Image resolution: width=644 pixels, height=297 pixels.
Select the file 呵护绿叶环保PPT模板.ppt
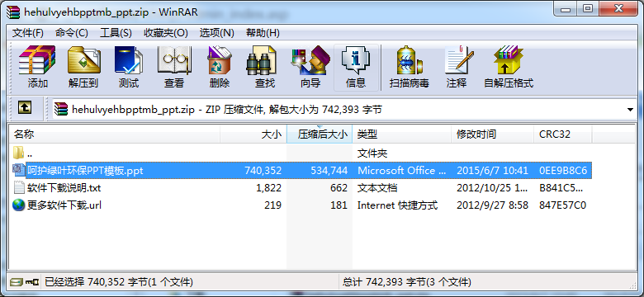pyautogui.click(x=85, y=170)
